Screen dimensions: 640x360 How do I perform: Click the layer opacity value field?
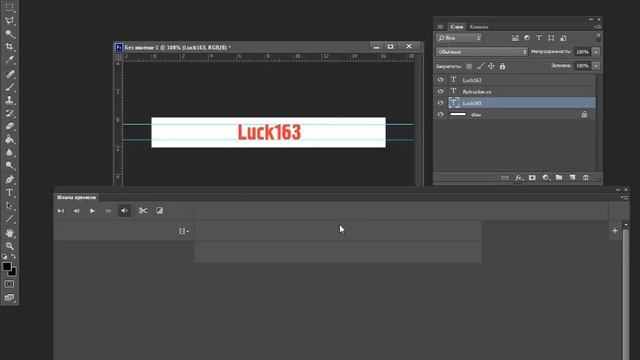click(x=582, y=52)
